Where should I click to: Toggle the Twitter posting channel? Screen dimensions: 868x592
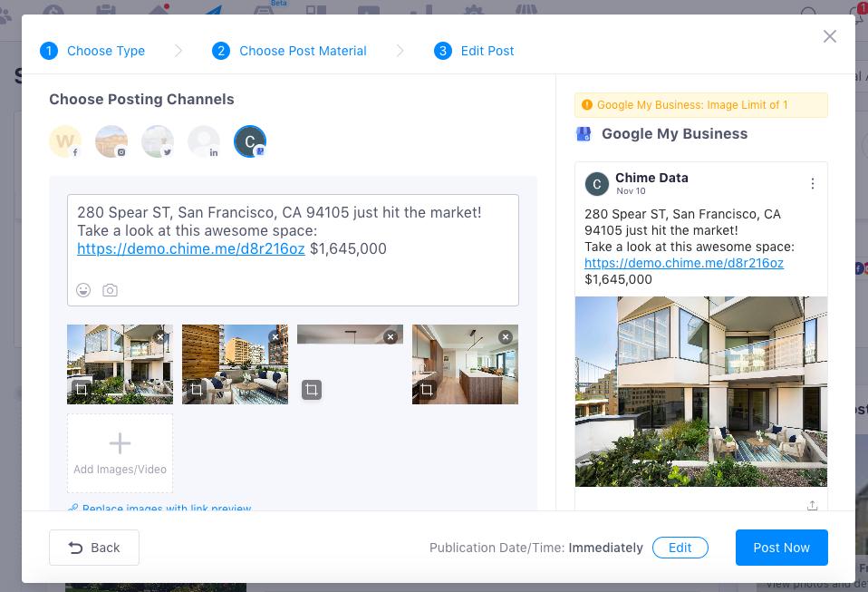158,141
